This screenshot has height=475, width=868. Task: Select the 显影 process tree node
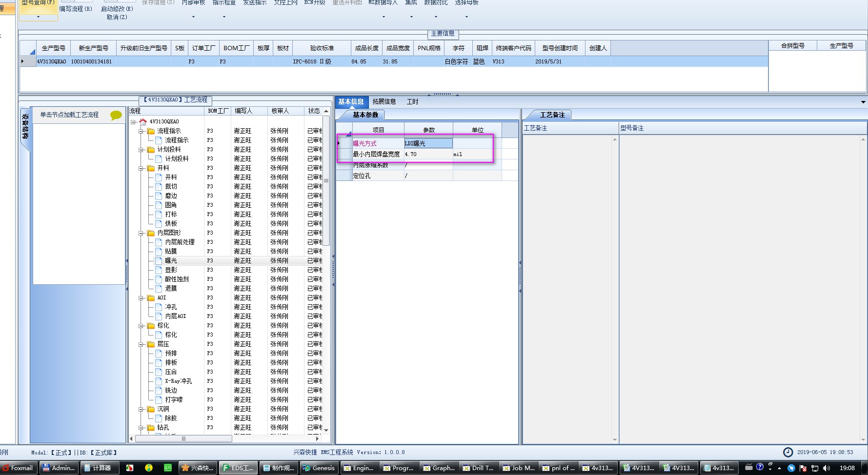(x=171, y=270)
